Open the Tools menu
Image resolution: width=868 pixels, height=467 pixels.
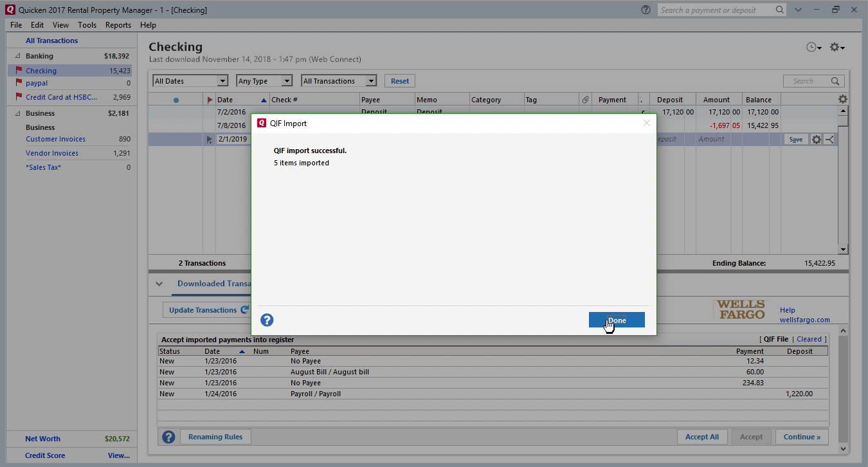87,25
